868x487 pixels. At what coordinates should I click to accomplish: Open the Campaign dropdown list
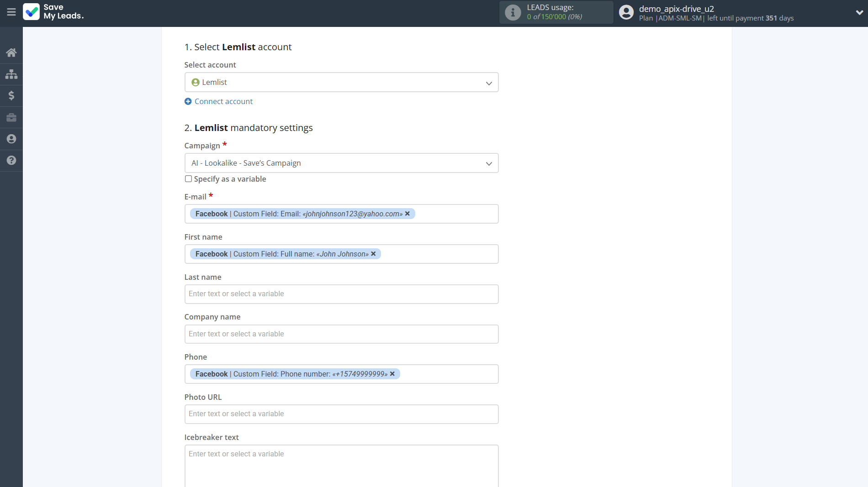[341, 163]
